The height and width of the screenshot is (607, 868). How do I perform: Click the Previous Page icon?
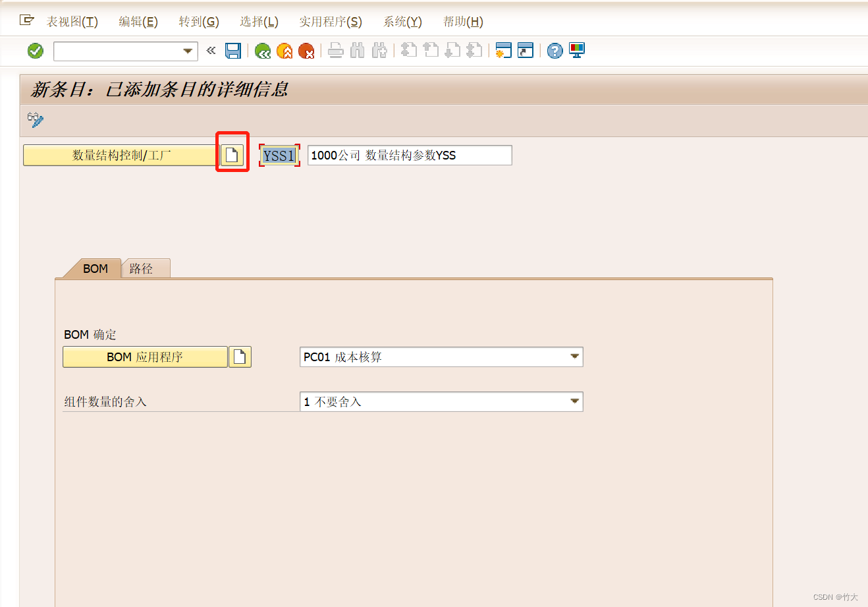[x=431, y=50]
